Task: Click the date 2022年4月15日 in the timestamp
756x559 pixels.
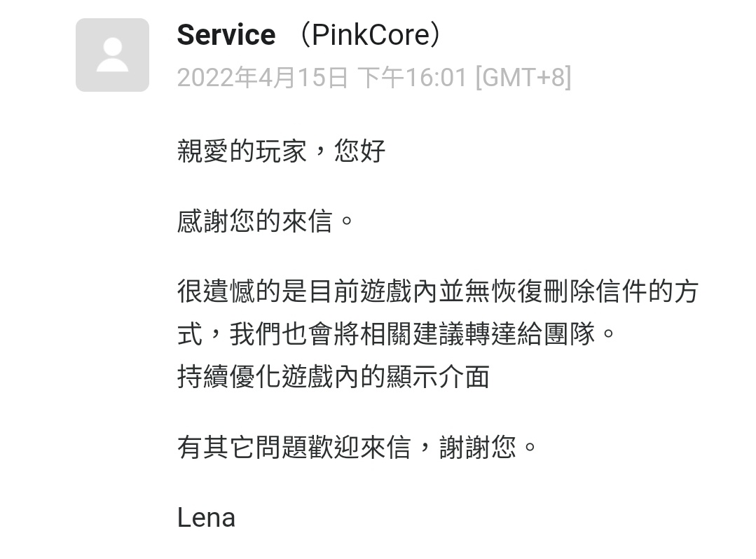Action: tap(262, 77)
